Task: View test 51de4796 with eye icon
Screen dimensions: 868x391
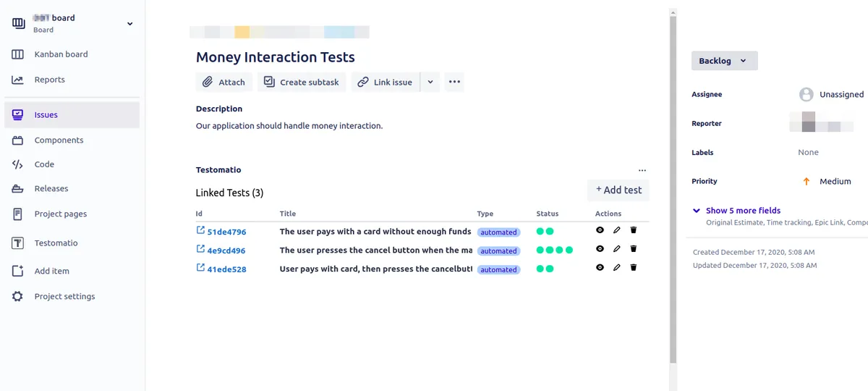Action: 600,230
